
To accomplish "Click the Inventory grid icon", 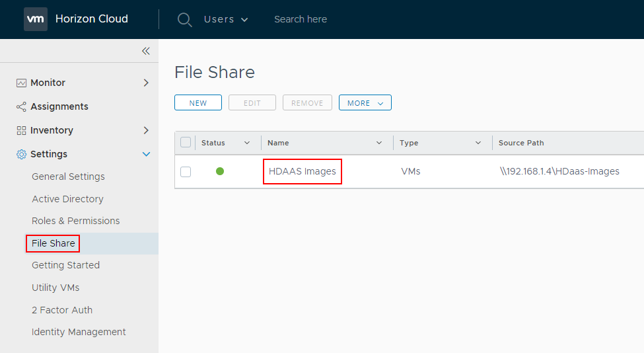I will tap(21, 130).
